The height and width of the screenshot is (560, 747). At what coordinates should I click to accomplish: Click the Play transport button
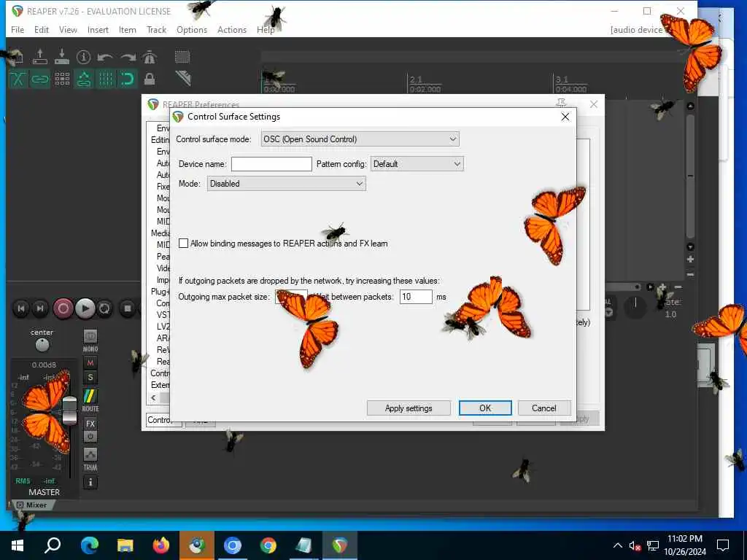85,308
